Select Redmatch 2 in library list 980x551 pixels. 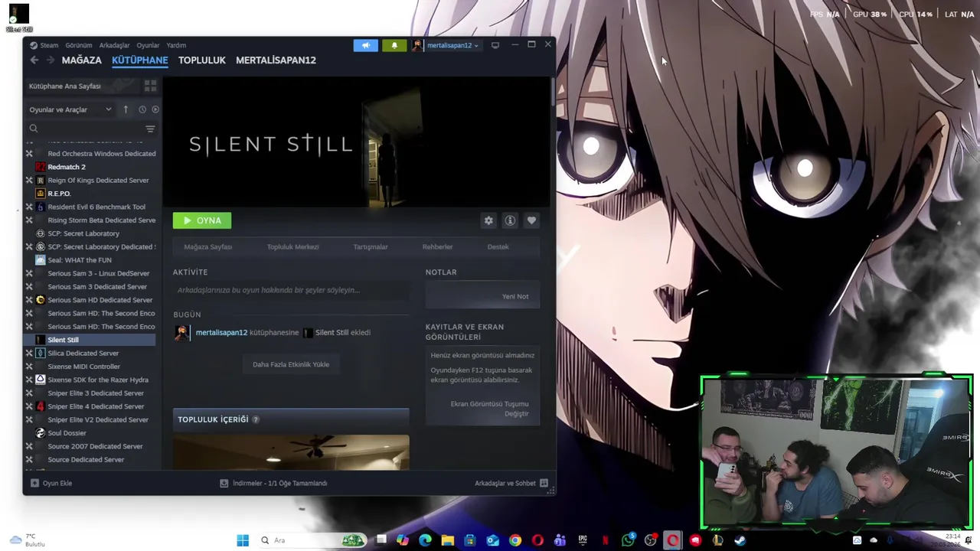67,167
